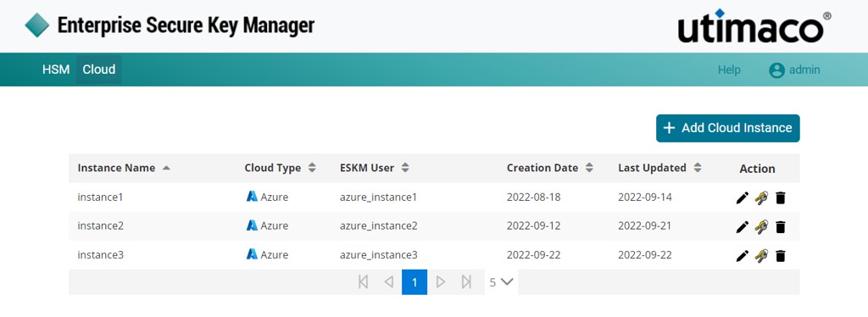Open keys for instance3
Image resolution: width=868 pixels, height=317 pixels.
tap(761, 255)
